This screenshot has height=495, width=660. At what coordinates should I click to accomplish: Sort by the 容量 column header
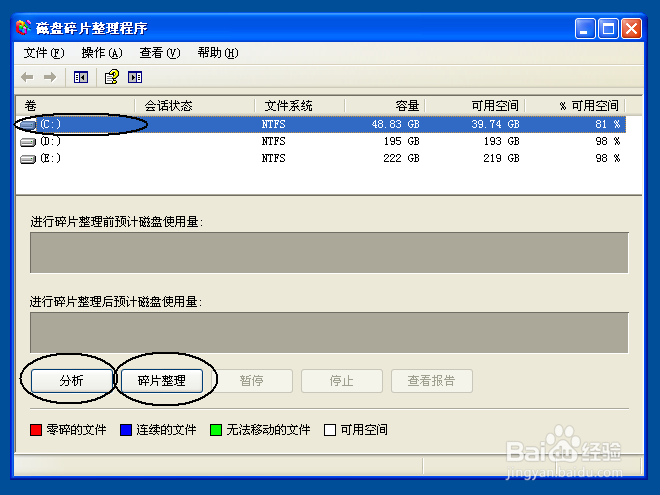385,106
